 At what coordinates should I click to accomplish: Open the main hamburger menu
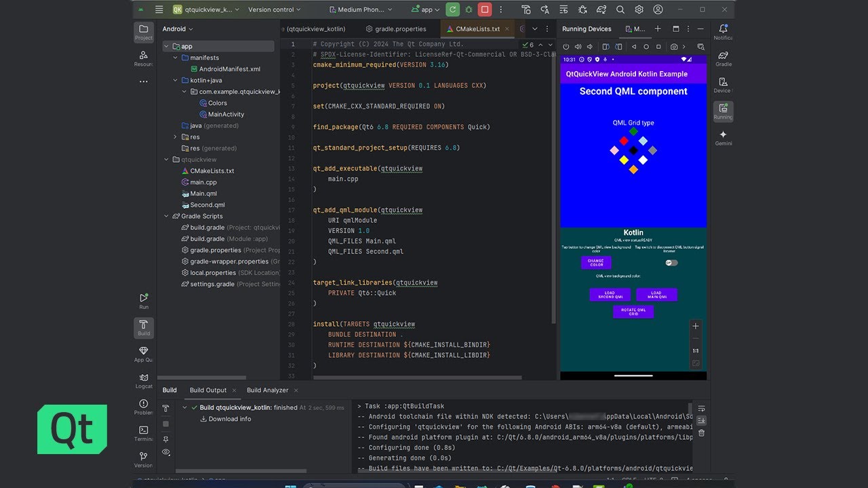pyautogui.click(x=159, y=9)
